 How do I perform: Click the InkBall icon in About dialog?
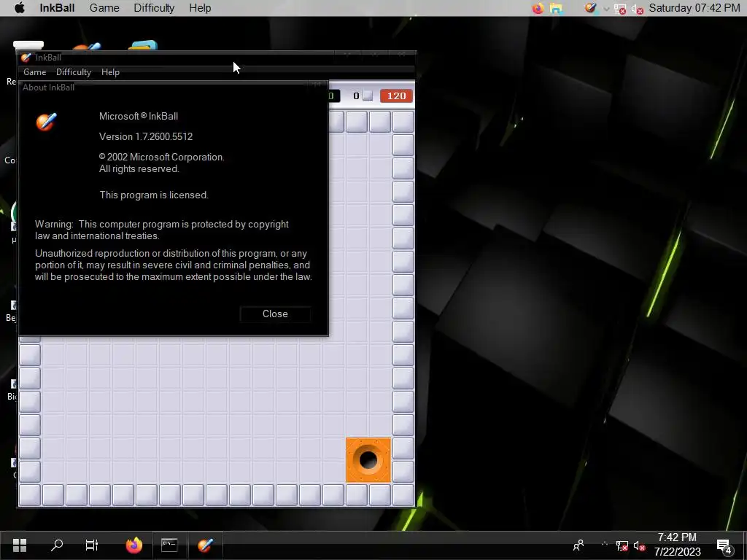46,122
